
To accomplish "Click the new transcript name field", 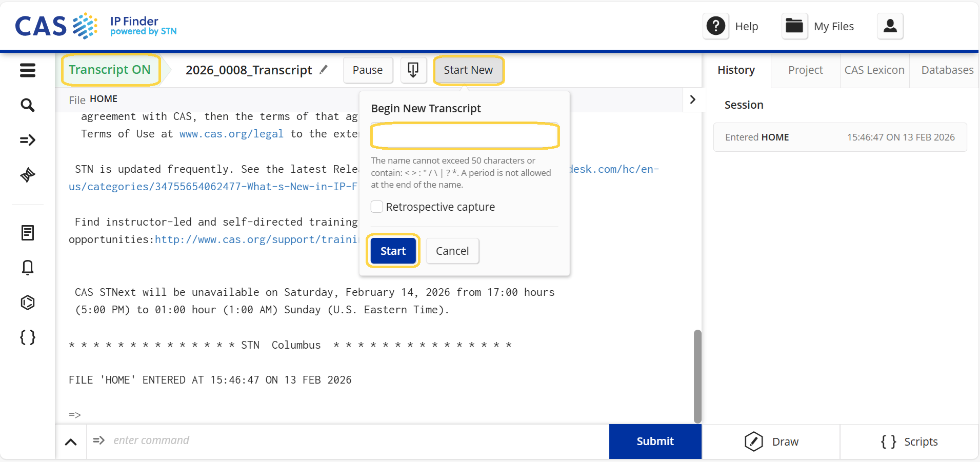I will point(464,136).
